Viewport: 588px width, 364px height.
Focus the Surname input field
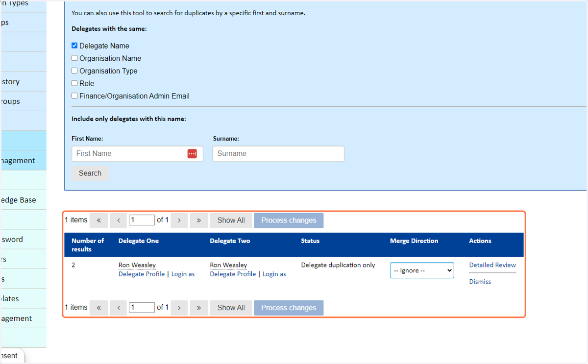click(278, 153)
